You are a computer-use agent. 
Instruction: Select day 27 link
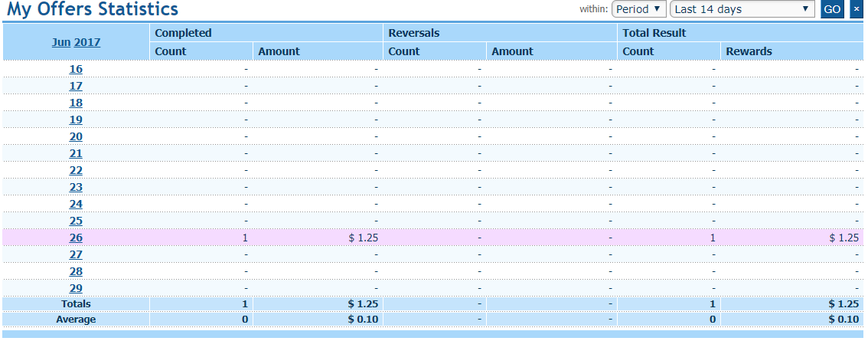(x=76, y=254)
